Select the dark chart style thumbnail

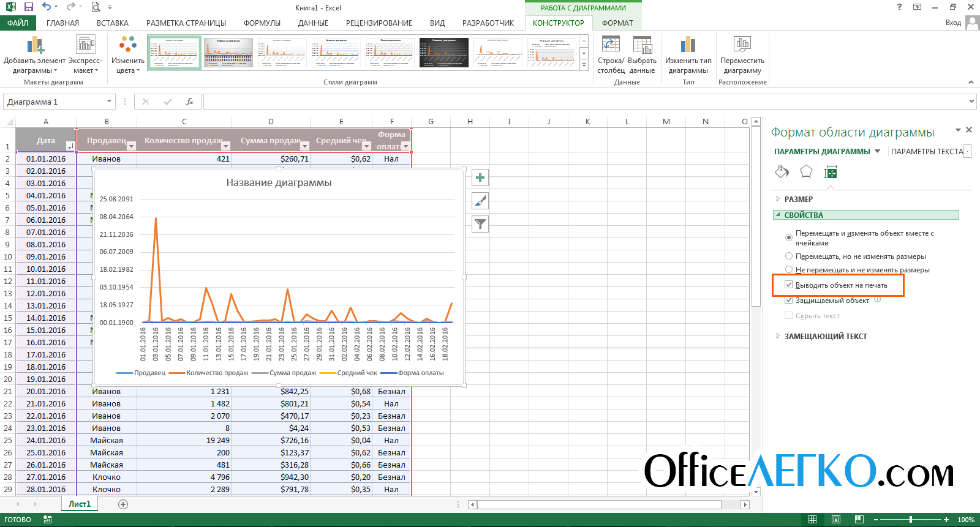444,52
